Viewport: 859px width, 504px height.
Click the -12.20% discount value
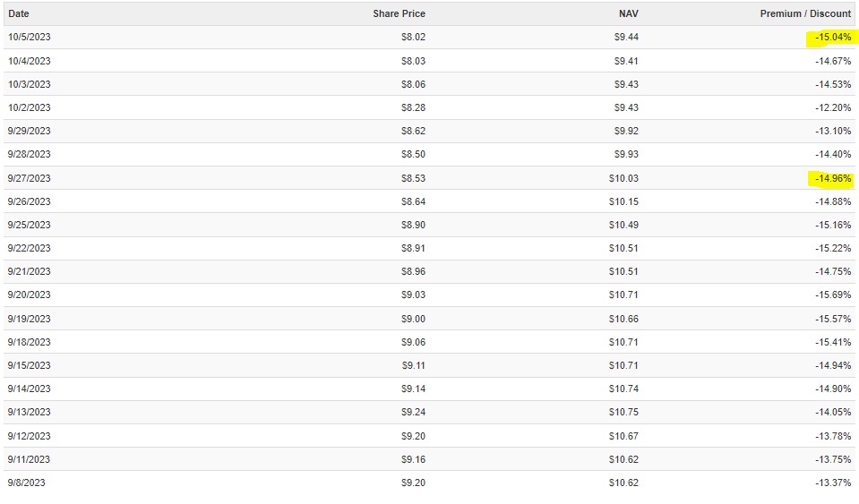click(833, 107)
